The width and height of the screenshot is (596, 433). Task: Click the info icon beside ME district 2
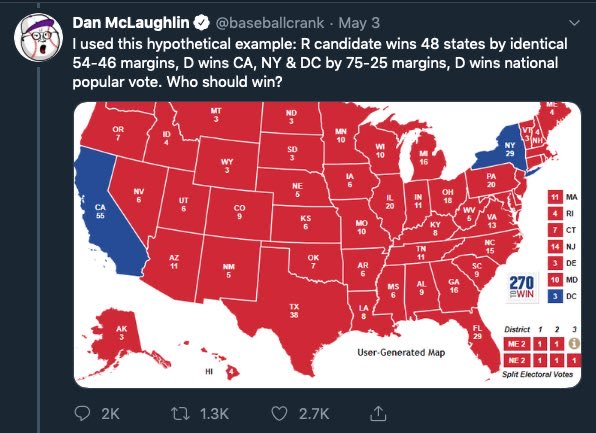574,343
